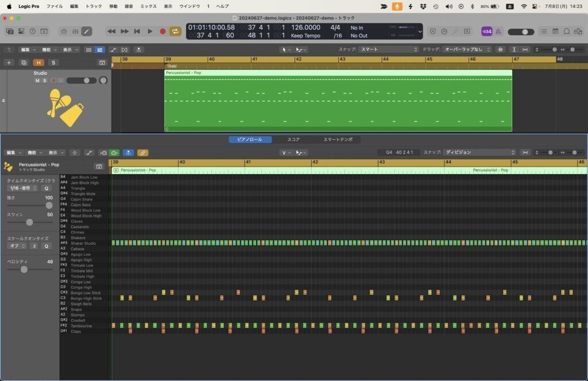Open the Library panel icon
Screen dimensions: 588x381
10,32
